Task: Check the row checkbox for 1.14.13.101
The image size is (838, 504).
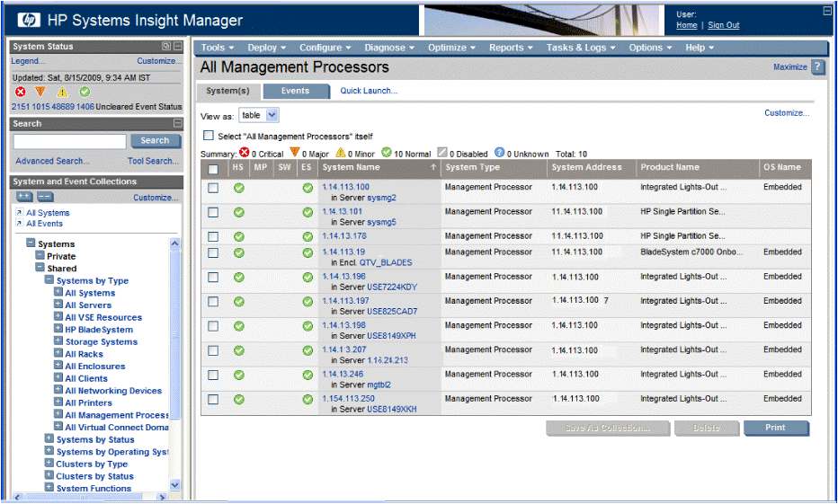Action: click(x=213, y=213)
